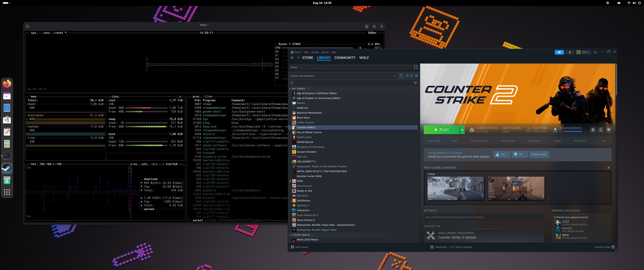Click the Play Time clock icon

point(528,130)
